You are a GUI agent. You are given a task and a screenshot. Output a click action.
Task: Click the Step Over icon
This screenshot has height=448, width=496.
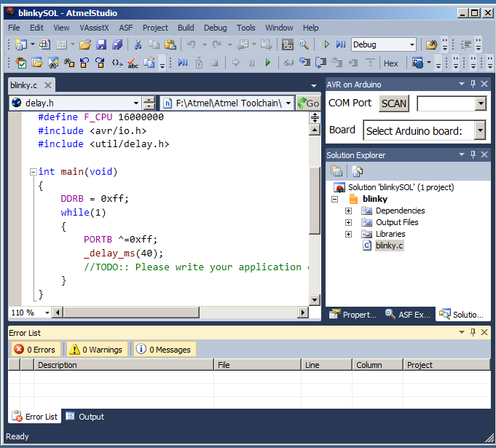click(x=320, y=63)
